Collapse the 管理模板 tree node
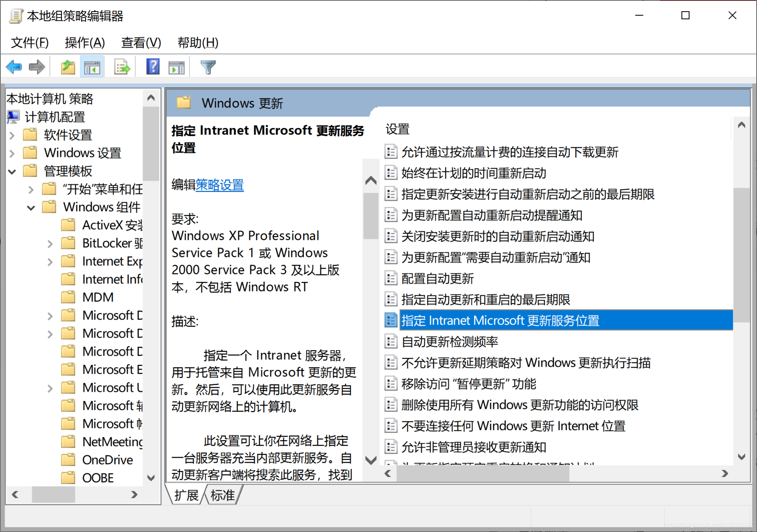 (12, 171)
